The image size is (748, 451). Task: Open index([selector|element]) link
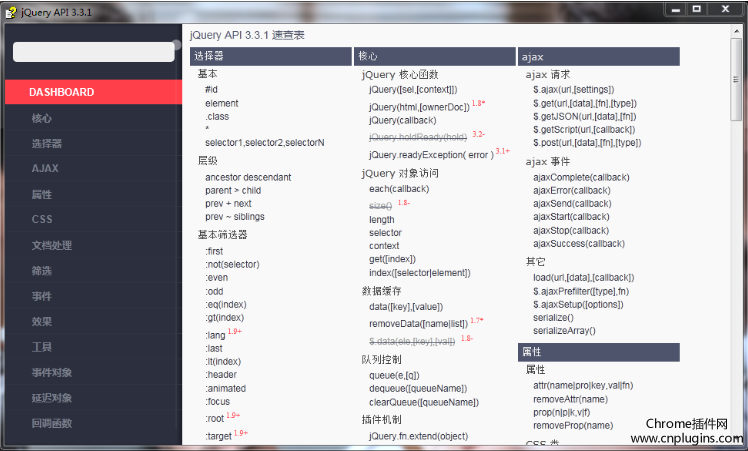[x=420, y=273]
